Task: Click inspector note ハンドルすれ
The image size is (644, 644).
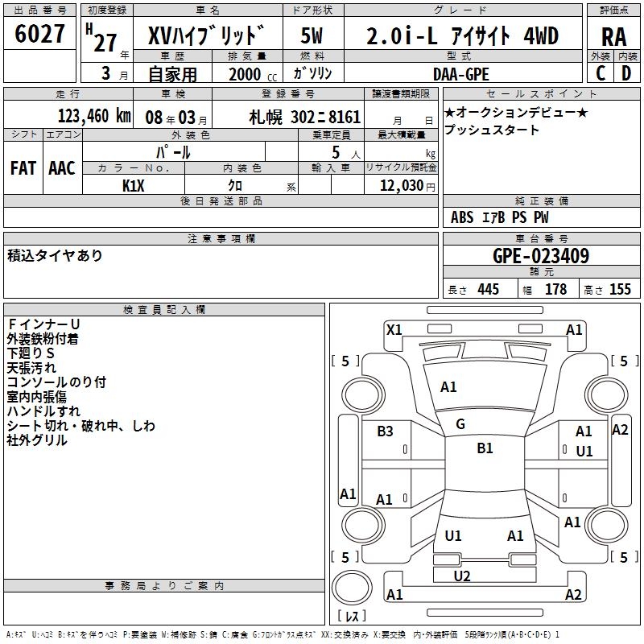Action: coord(43,411)
